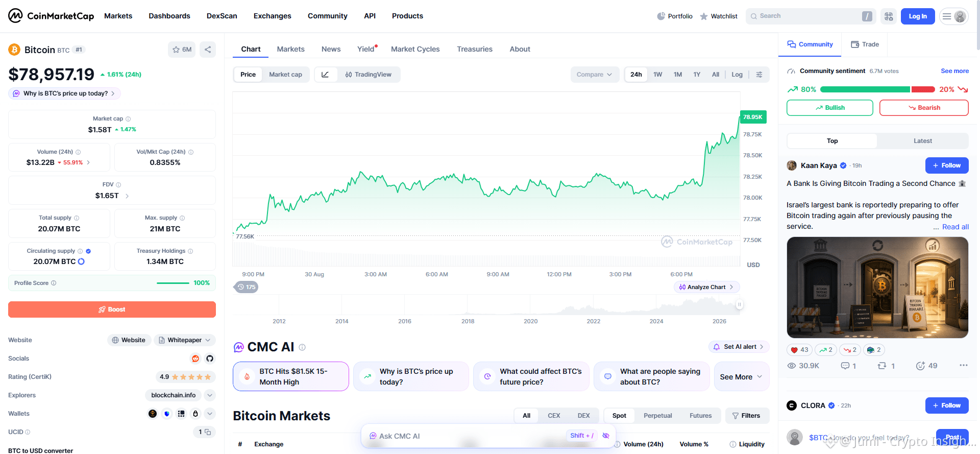Click the Market cap info icon

pos(128,119)
